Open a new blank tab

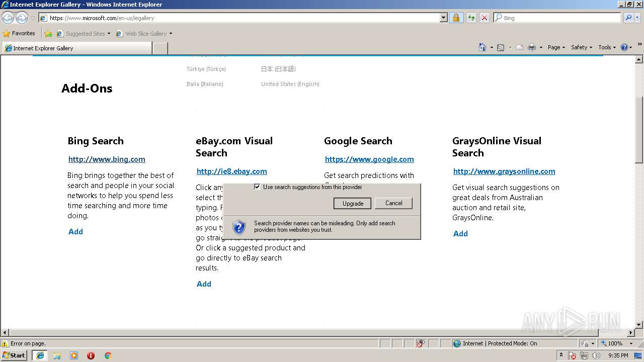tap(160, 48)
